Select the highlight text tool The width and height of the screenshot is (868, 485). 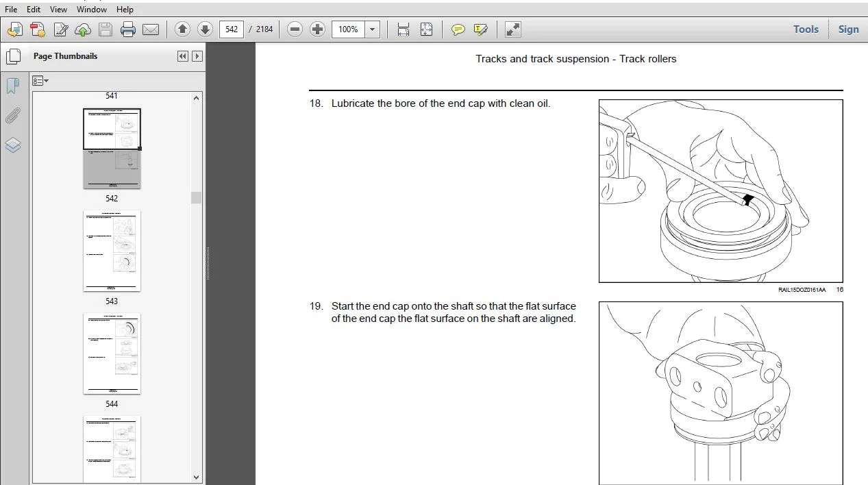pyautogui.click(x=480, y=29)
